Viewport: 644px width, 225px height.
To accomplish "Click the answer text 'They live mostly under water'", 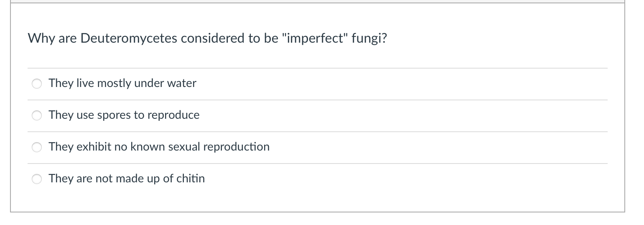I will (x=122, y=83).
